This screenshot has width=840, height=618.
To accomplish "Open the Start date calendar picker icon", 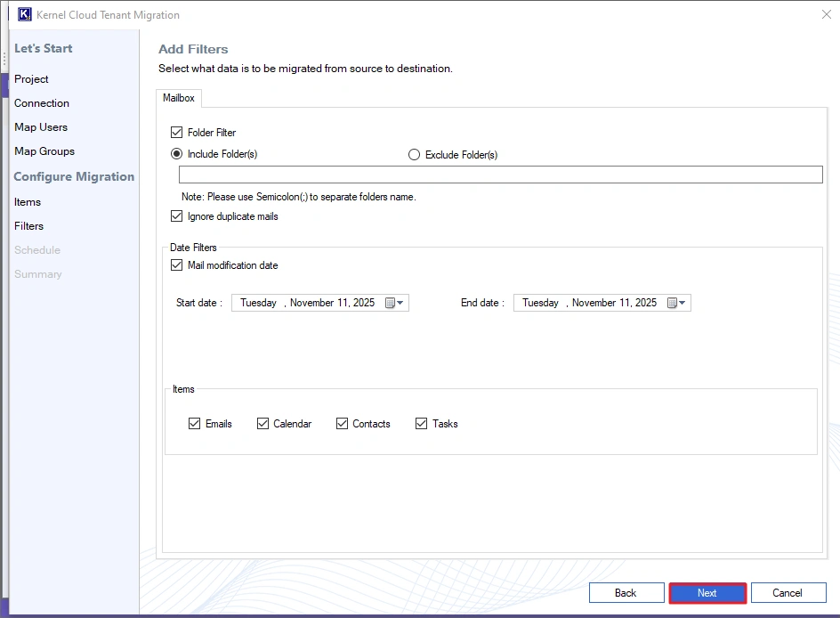I will click(390, 302).
